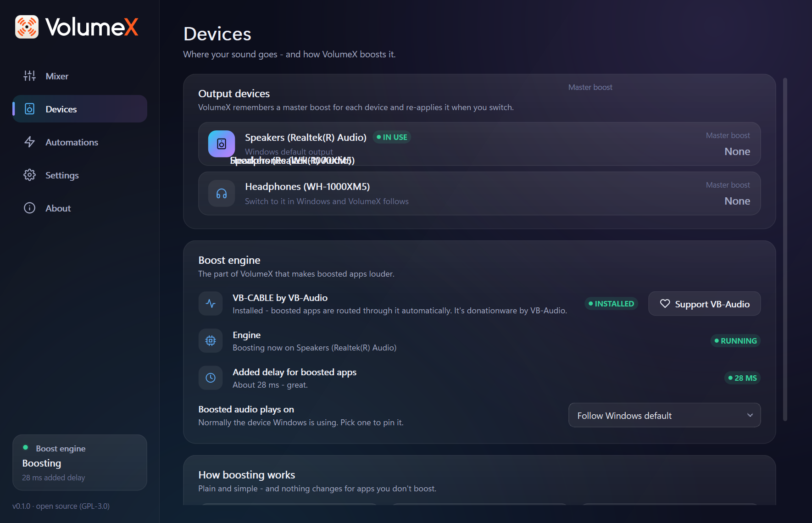Click the green dot in Boost engine status card
This screenshot has height=523, width=812.
point(26,447)
